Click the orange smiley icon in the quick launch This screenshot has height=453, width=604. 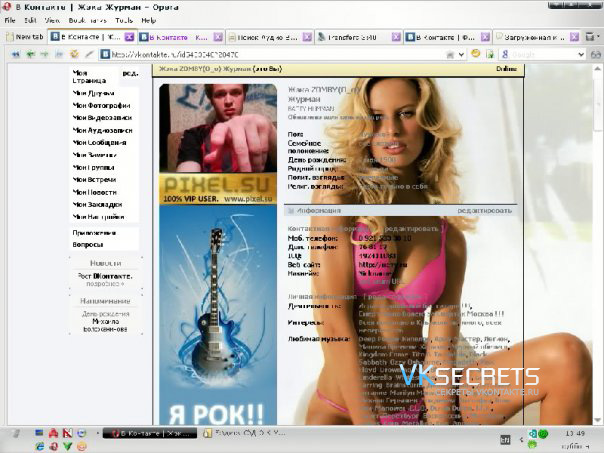pyautogui.click(x=81, y=446)
